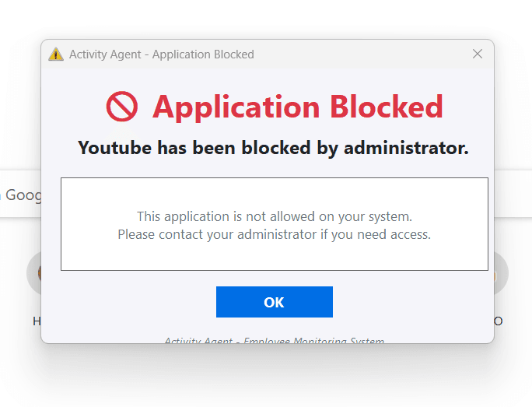Select the shortcut label ending with O

pos(498,321)
